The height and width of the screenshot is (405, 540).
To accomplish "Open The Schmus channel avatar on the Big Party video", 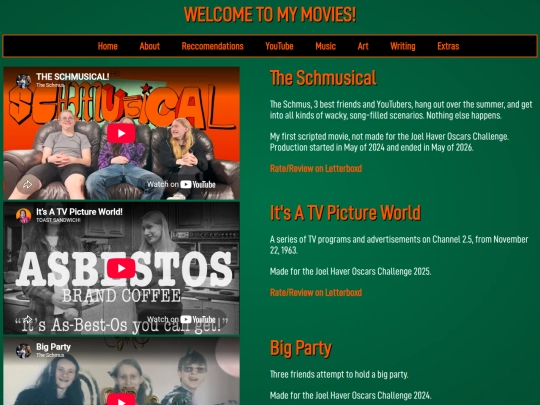I will click(23, 351).
